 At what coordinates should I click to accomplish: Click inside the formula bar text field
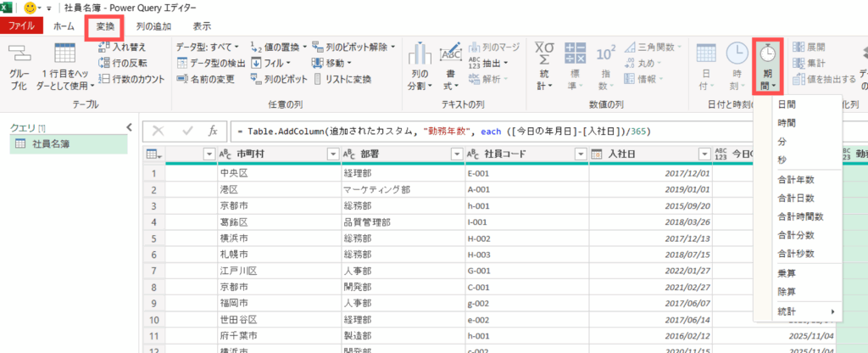(x=509, y=132)
